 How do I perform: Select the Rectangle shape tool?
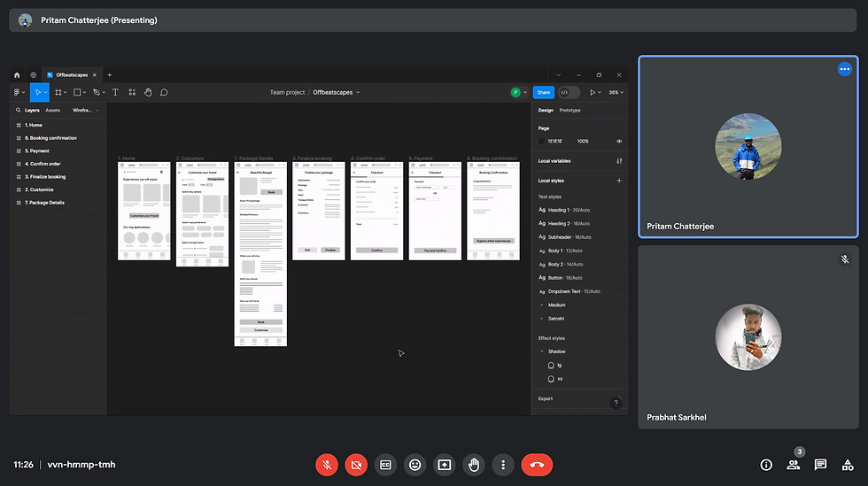78,92
